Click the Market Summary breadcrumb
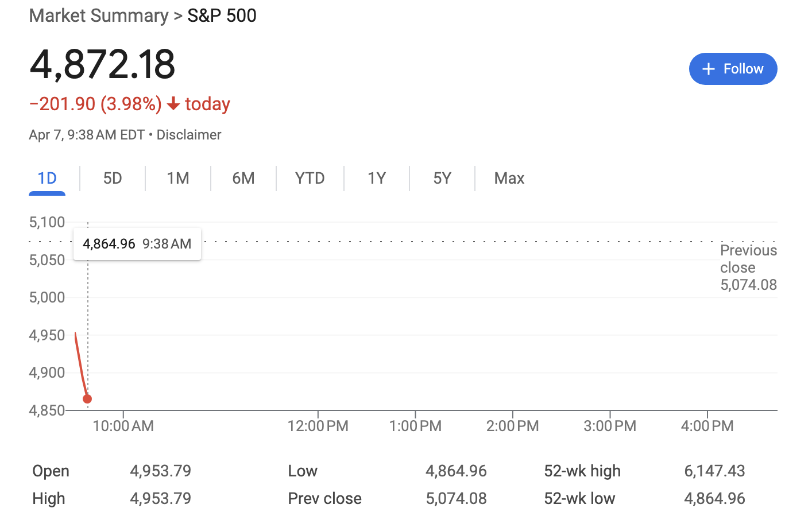The height and width of the screenshot is (512, 812). pyautogui.click(x=99, y=15)
